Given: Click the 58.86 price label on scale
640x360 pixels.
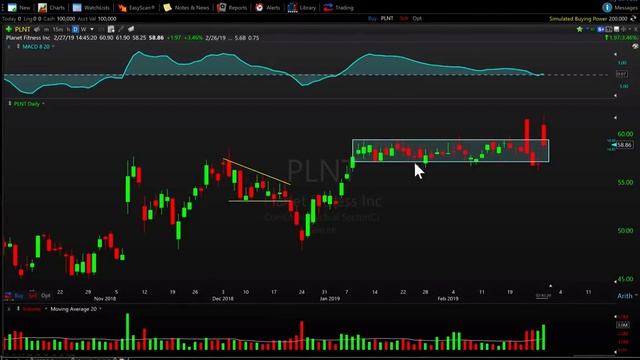Looking at the screenshot, I should (624, 145).
